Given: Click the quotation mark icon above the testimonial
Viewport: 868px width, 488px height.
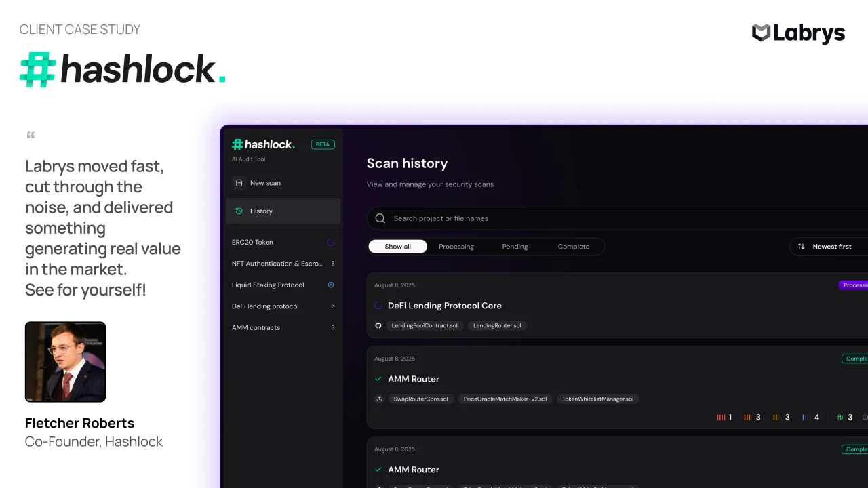Looking at the screenshot, I should 31,136.
